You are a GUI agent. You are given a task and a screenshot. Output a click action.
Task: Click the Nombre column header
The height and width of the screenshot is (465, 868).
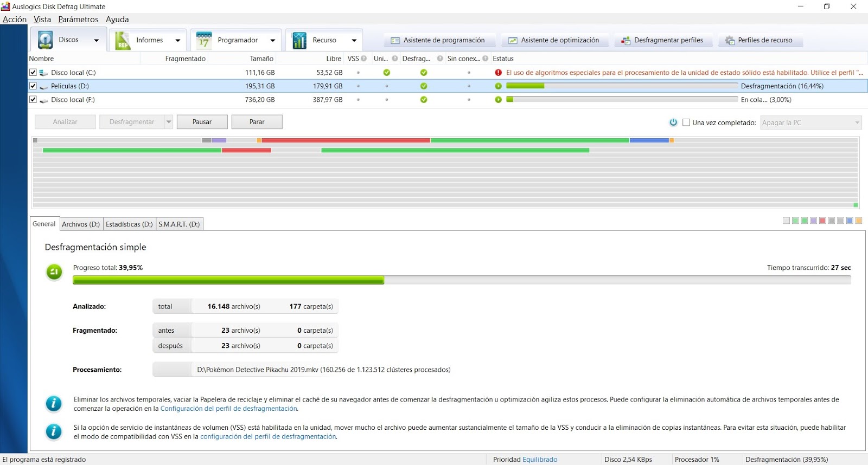(85, 59)
